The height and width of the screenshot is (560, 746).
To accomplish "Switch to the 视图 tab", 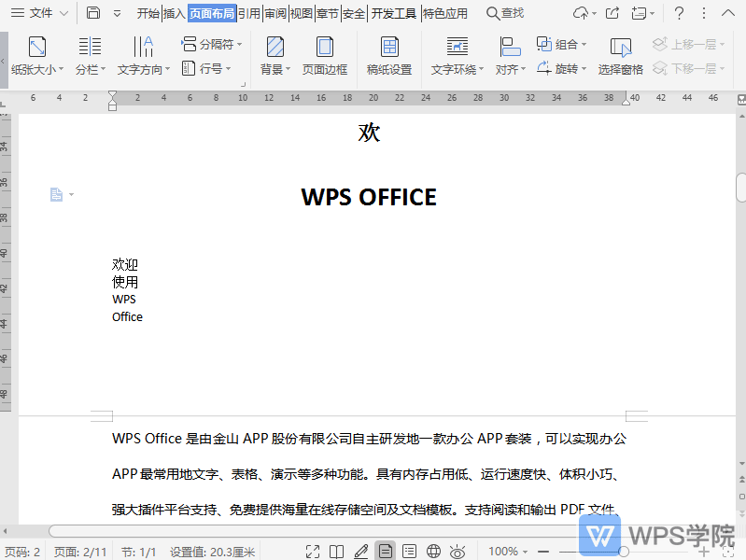I will pyautogui.click(x=302, y=13).
